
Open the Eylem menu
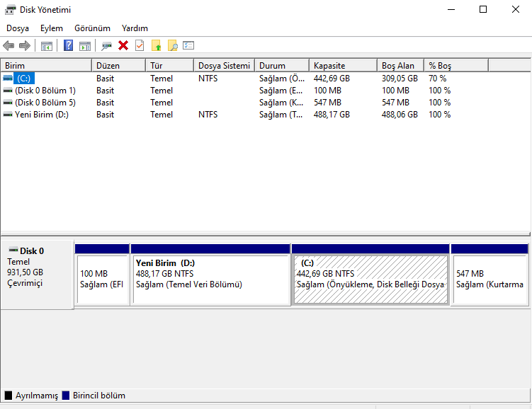52,28
